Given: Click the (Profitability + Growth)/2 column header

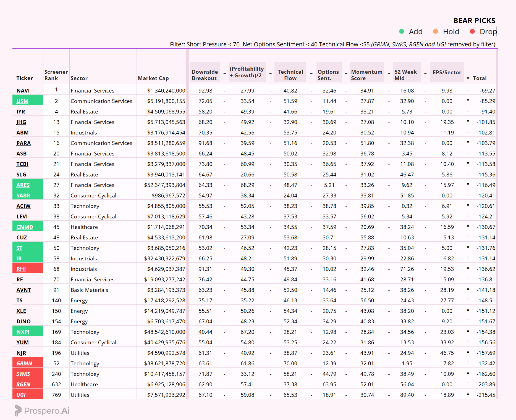Looking at the screenshot, I should coord(247,72).
